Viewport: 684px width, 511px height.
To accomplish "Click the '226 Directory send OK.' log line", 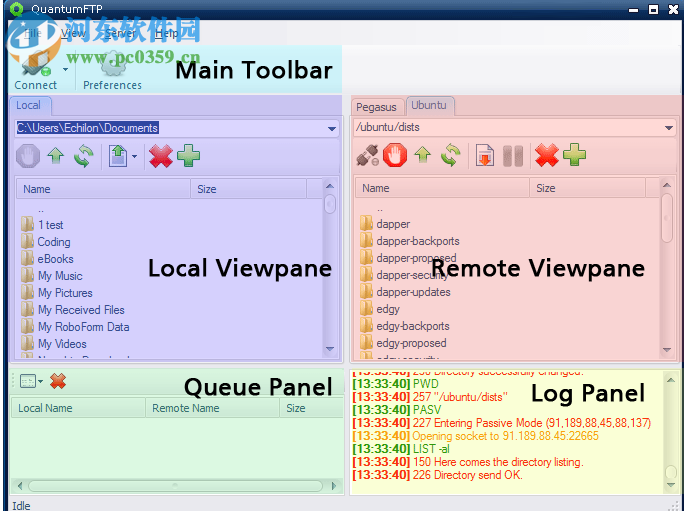I will click(438, 475).
